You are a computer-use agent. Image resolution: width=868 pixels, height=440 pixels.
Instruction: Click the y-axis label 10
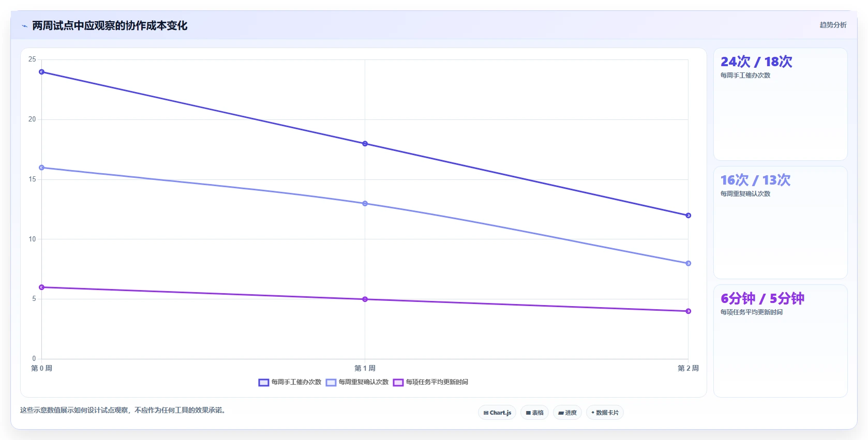pos(32,239)
